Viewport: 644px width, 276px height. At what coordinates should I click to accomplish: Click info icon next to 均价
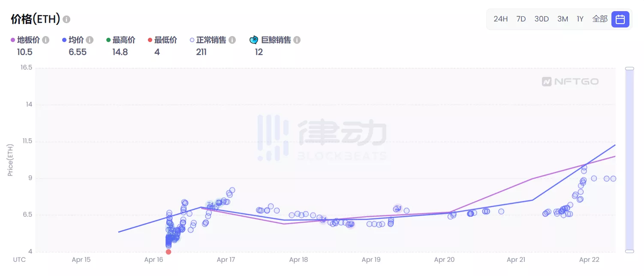[90, 40]
